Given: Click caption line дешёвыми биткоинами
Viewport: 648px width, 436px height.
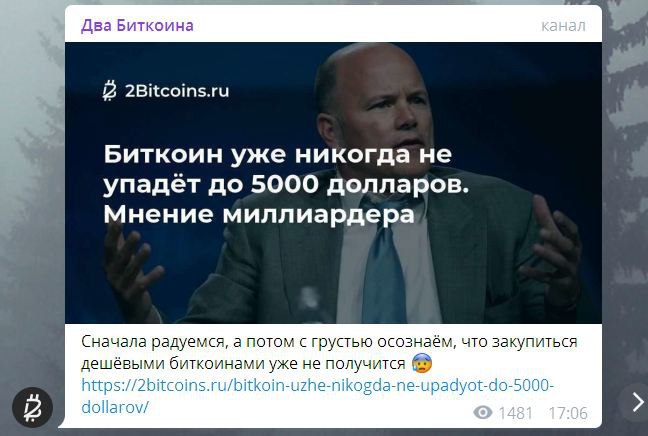Looking at the screenshot, I should click(x=243, y=364).
